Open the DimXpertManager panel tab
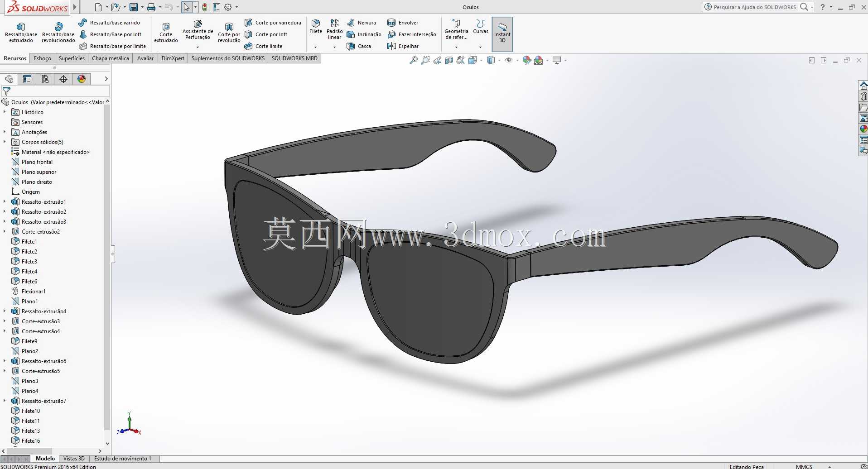This screenshot has width=868, height=469. pyautogui.click(x=63, y=79)
